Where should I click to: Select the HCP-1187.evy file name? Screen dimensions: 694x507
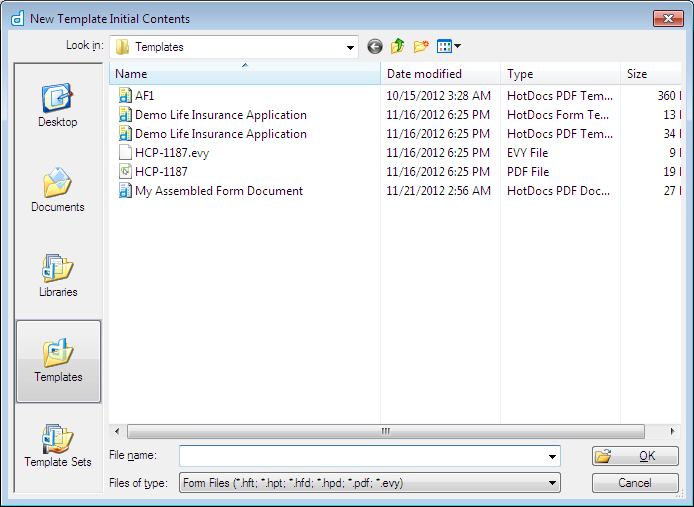tap(172, 153)
